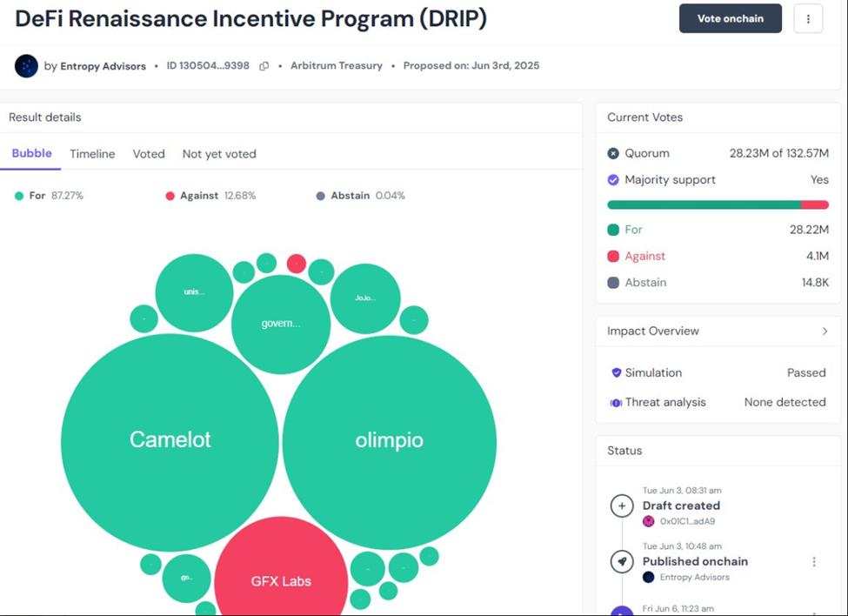Open the Not yet voted tab
This screenshot has height=616, width=848.
point(218,154)
